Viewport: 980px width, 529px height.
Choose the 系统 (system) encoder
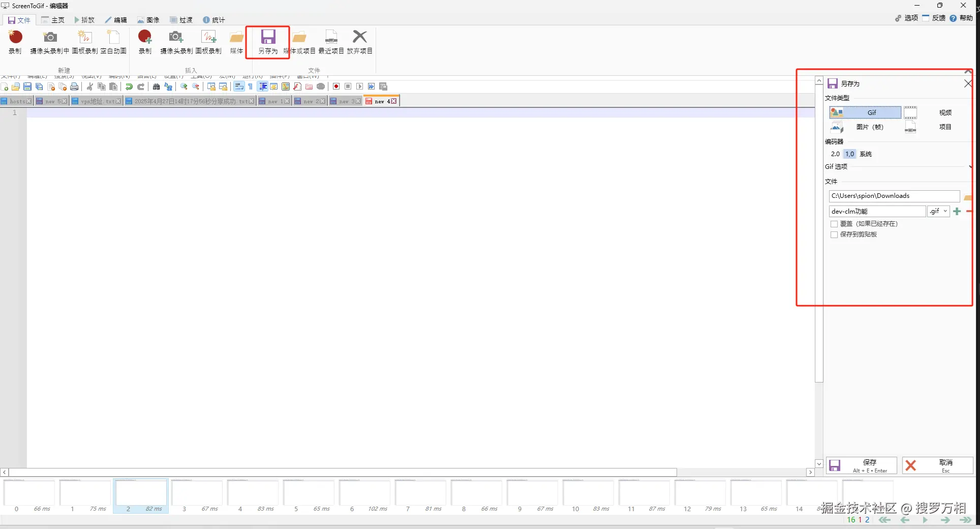click(866, 154)
